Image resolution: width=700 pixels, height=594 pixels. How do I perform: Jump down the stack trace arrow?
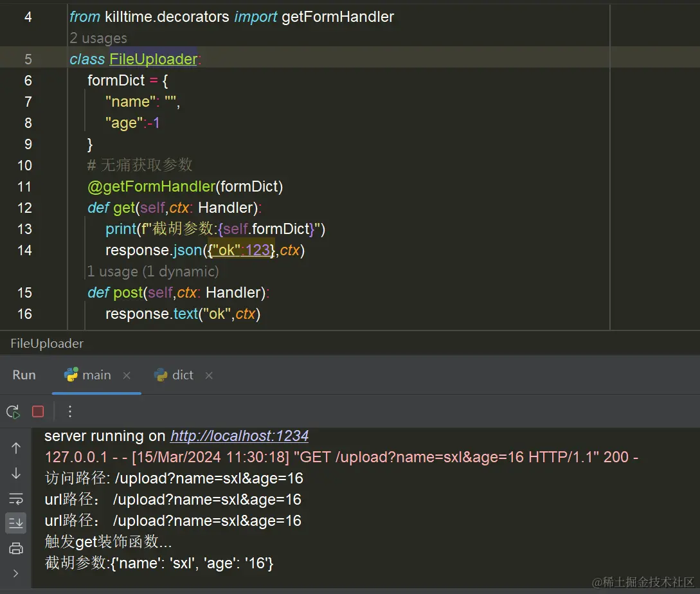pos(16,473)
